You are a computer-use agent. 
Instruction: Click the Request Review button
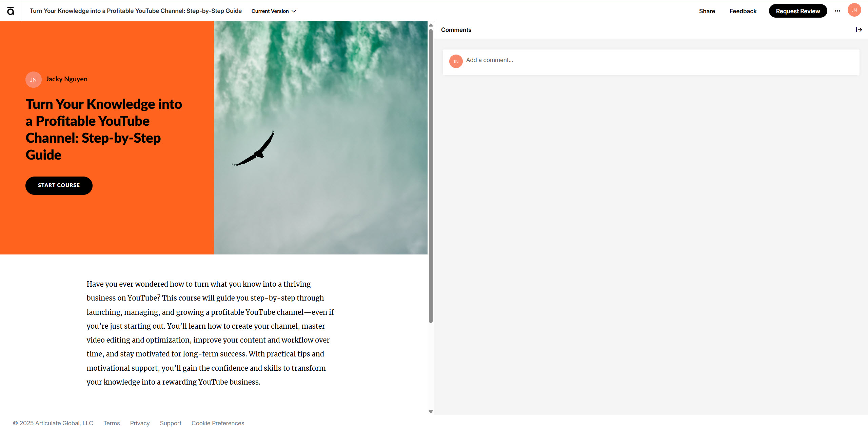798,11
